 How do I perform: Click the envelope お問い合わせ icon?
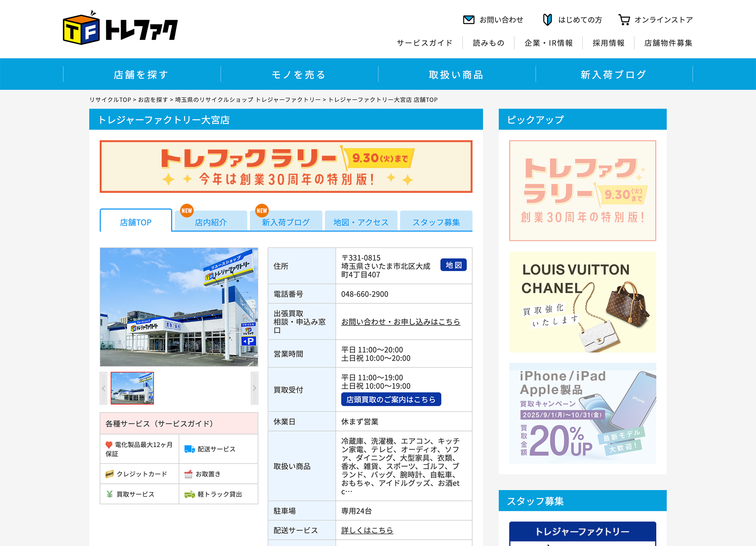(469, 20)
